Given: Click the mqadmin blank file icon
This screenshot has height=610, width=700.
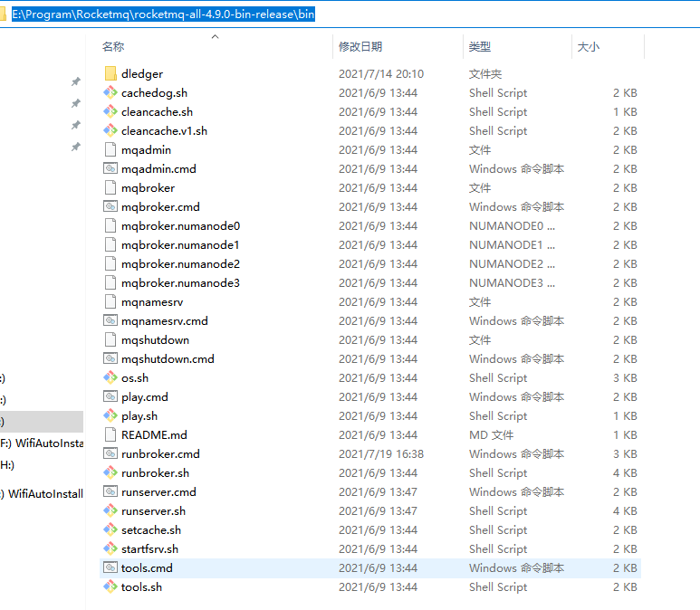Looking at the screenshot, I should pyautogui.click(x=110, y=149).
